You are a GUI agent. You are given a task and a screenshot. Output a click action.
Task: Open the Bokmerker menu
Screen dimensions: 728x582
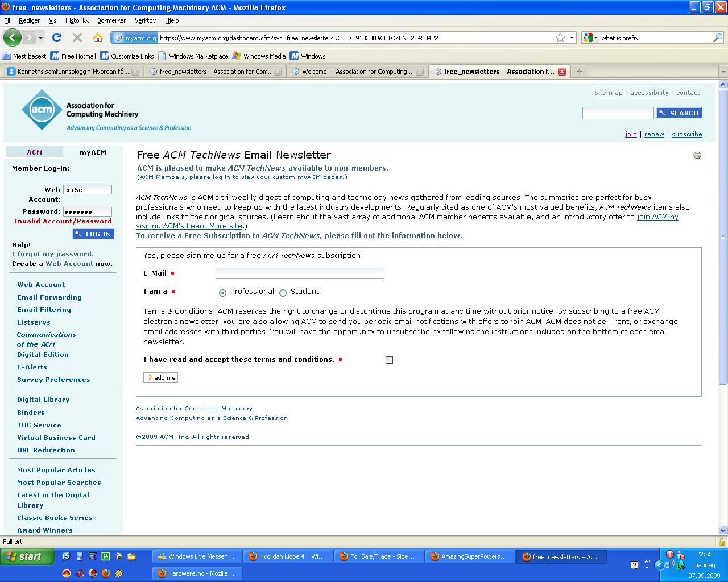[x=111, y=20]
